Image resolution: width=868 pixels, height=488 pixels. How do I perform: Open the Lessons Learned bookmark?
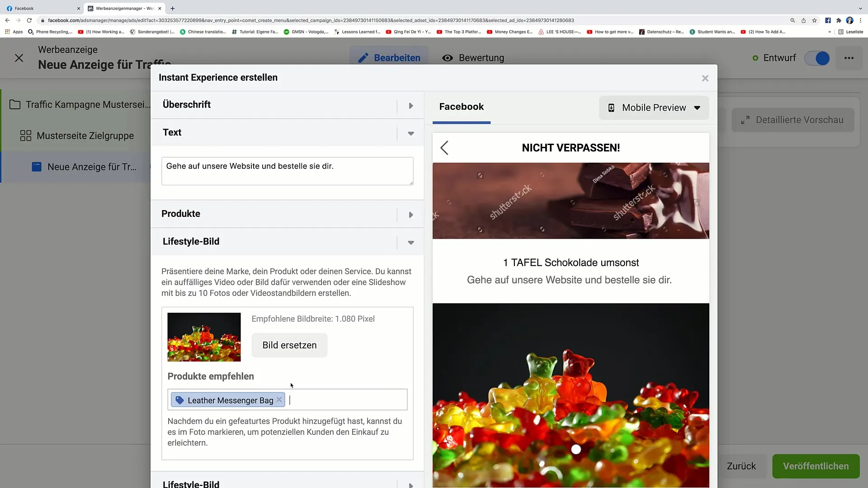point(357,32)
